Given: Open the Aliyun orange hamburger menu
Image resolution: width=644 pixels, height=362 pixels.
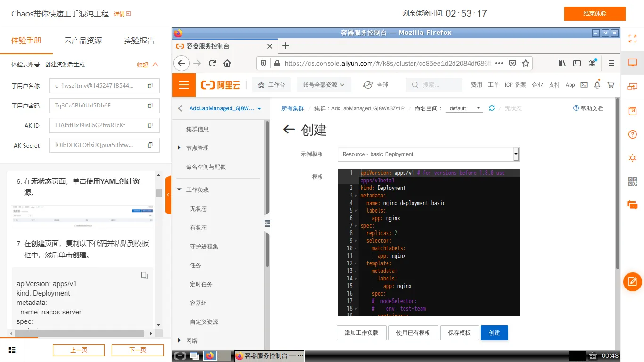Looking at the screenshot, I should [184, 85].
